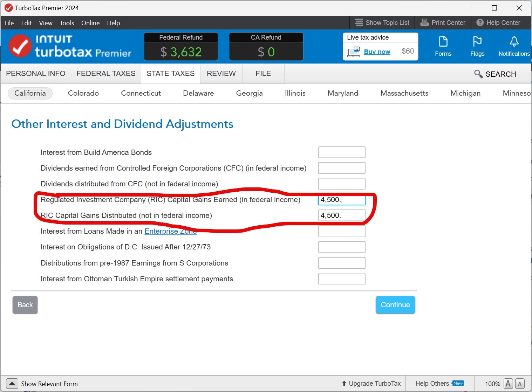Click Upgrade TurboTax in status bar
This screenshot has height=392, width=532.
coord(371,384)
